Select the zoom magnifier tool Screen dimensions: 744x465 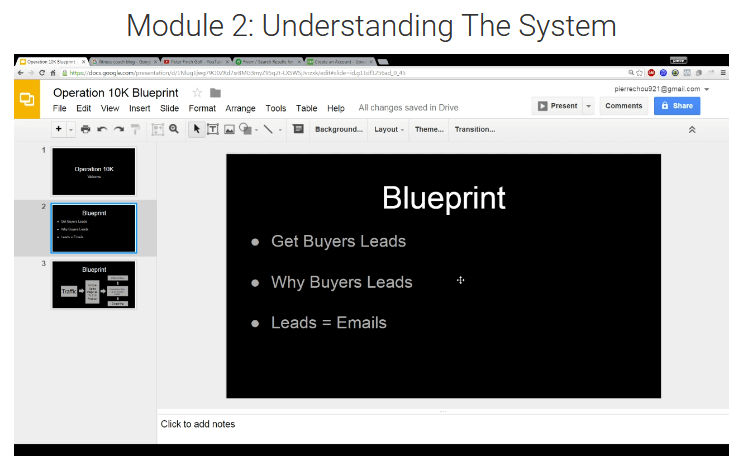click(174, 129)
